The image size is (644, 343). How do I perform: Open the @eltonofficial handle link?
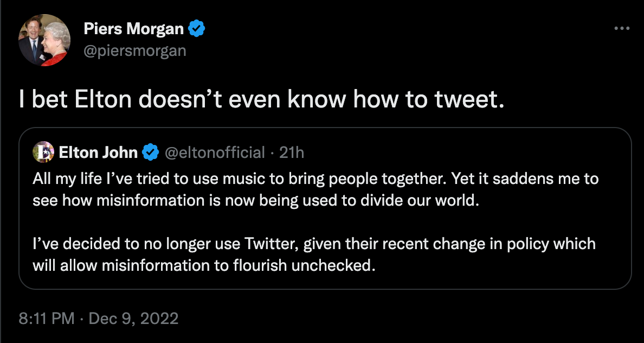coord(214,153)
